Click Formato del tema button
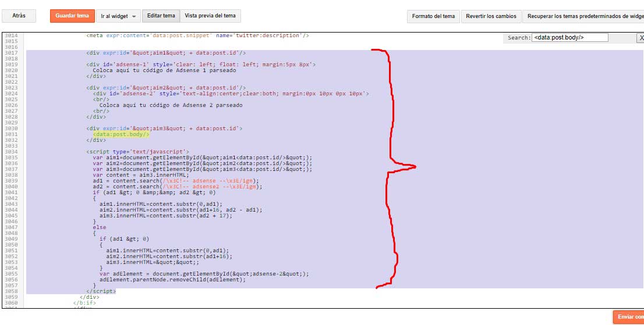The height and width of the screenshot is (325, 644). coord(433,16)
